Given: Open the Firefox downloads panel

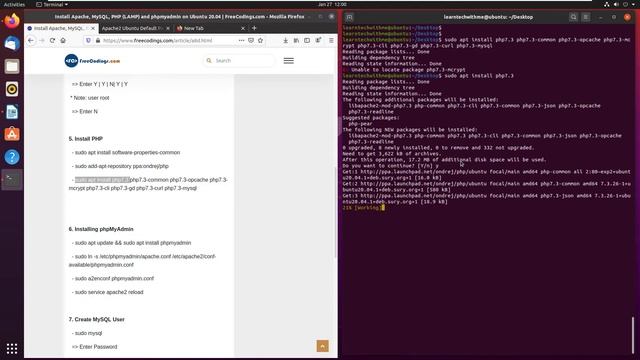Looking at the screenshot, I should pyautogui.click(x=285, y=40).
